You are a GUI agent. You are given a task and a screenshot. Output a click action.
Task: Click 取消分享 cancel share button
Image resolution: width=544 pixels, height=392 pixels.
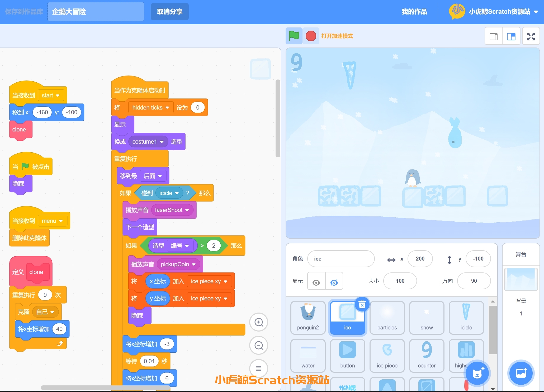point(169,11)
